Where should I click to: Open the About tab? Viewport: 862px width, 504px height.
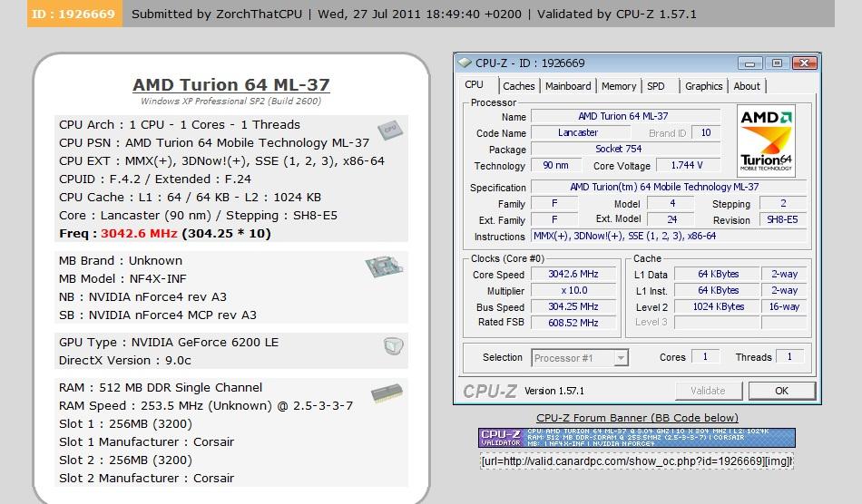point(747,86)
